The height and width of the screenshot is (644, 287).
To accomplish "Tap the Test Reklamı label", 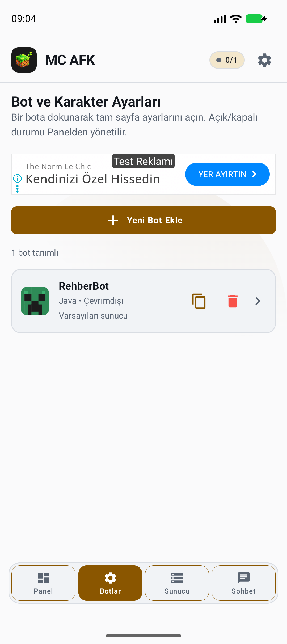I will point(143,161).
